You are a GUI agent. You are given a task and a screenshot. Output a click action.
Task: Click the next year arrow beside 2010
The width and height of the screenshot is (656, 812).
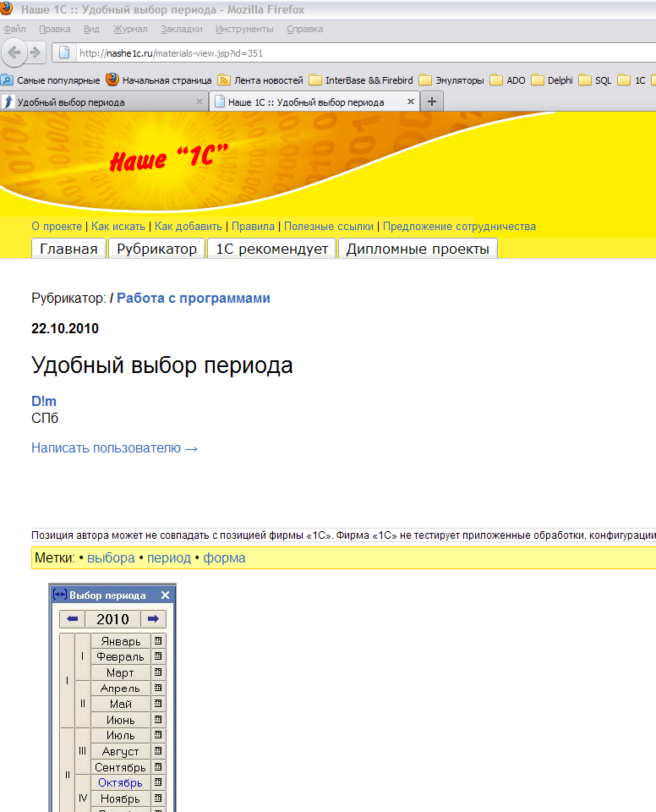click(x=153, y=619)
